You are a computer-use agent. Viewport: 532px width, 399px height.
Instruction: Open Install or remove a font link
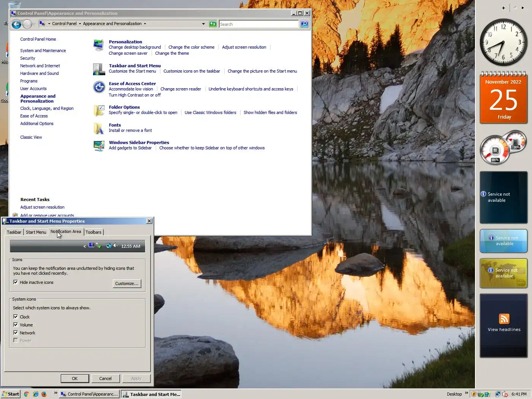(130, 130)
